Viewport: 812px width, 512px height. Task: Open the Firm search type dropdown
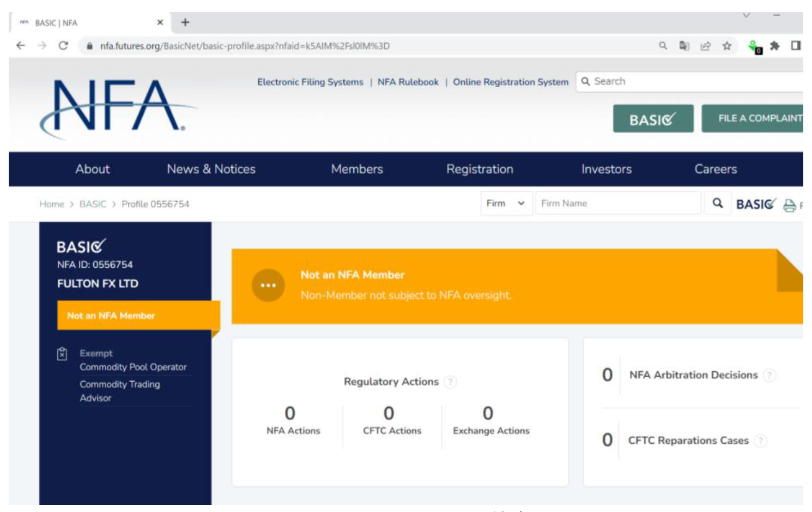click(506, 203)
